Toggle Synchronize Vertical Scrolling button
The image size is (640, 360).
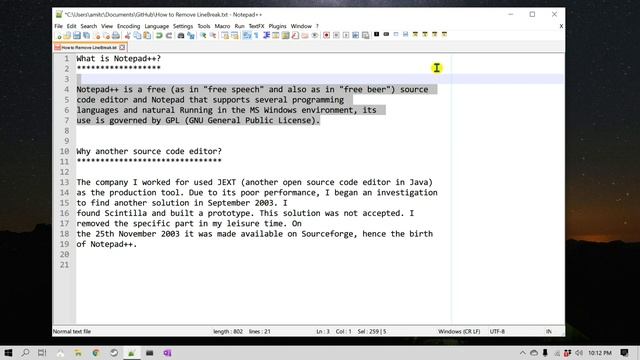[225, 36]
